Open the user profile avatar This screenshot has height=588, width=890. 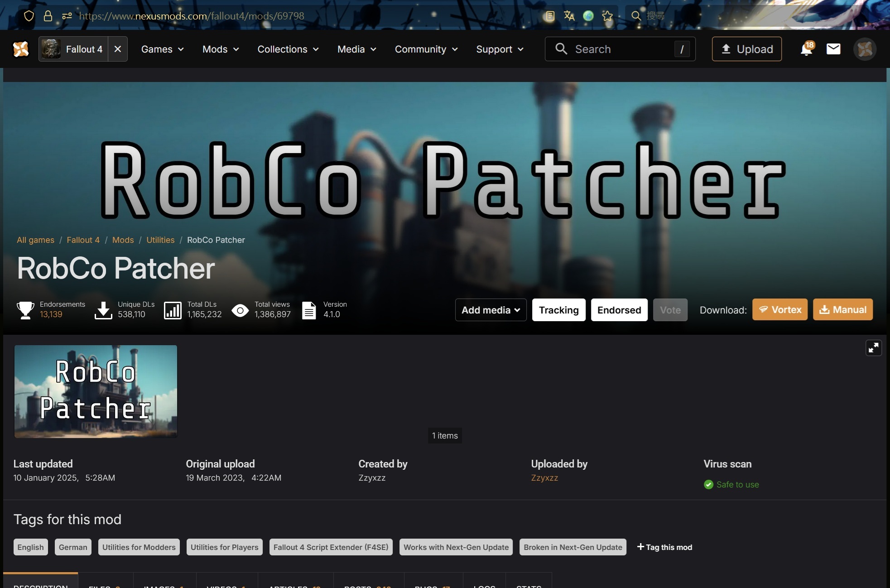pyautogui.click(x=865, y=49)
